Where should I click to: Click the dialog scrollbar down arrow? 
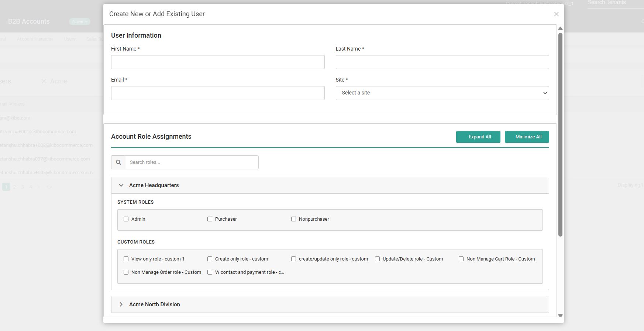pos(560,316)
